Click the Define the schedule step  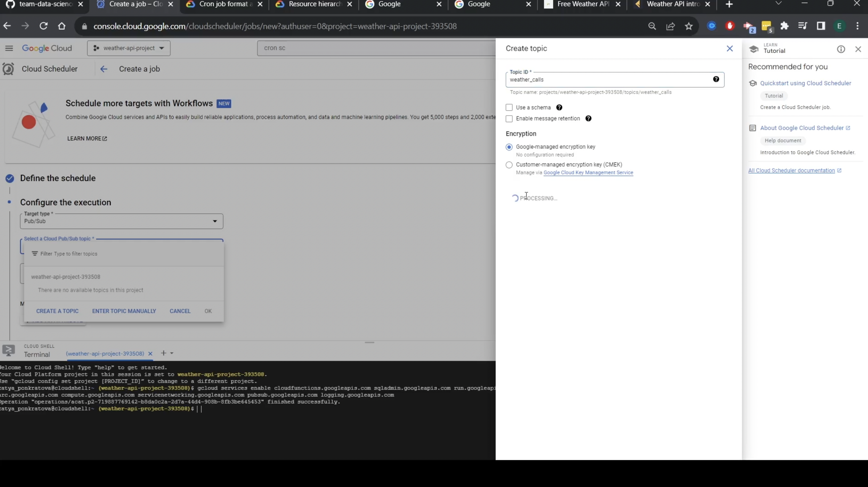coord(58,178)
